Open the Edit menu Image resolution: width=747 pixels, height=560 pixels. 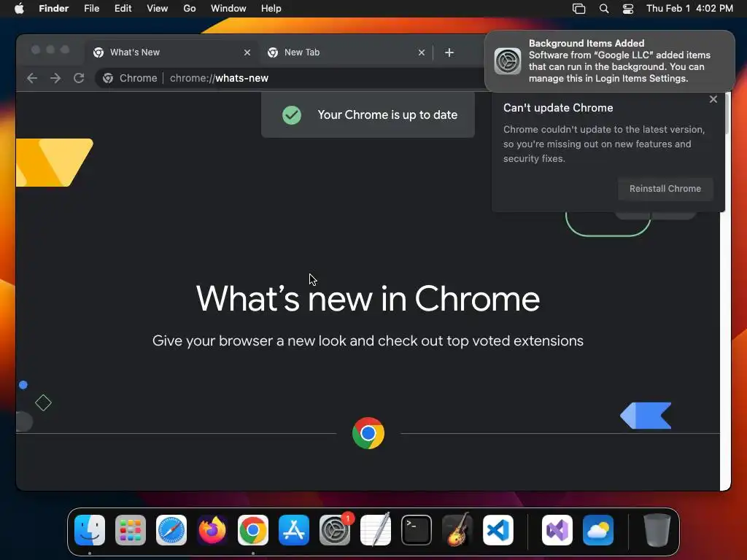[123, 9]
